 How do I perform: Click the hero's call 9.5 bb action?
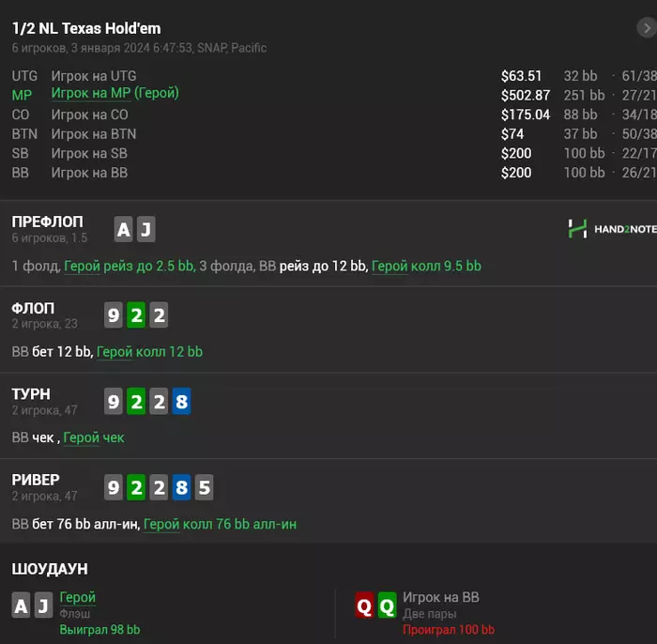click(x=426, y=266)
